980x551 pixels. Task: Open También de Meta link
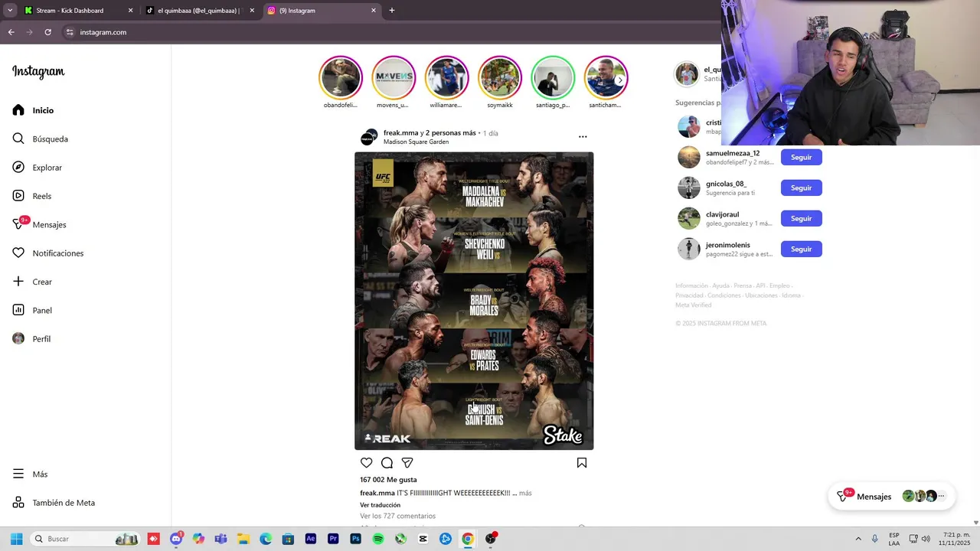54,503
